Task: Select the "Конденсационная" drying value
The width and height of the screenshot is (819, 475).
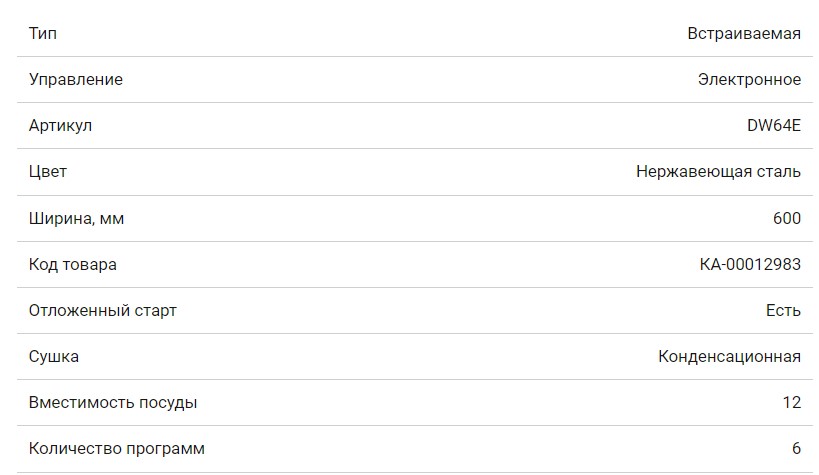Action: point(729,357)
